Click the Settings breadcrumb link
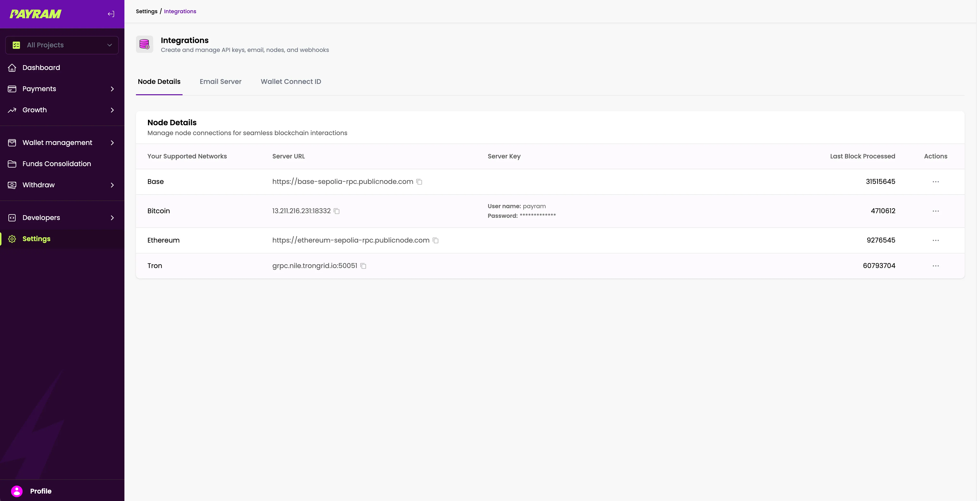The image size is (980, 501). coord(147,12)
